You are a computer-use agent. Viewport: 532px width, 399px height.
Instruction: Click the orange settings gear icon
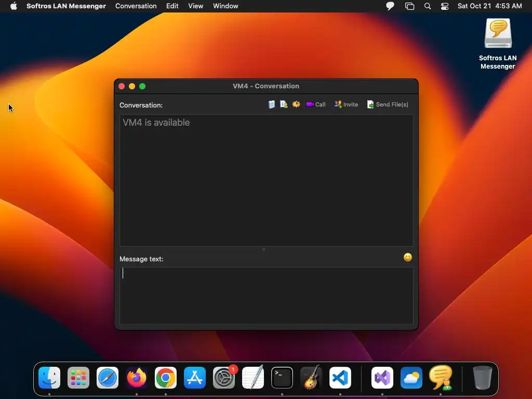[296, 104]
